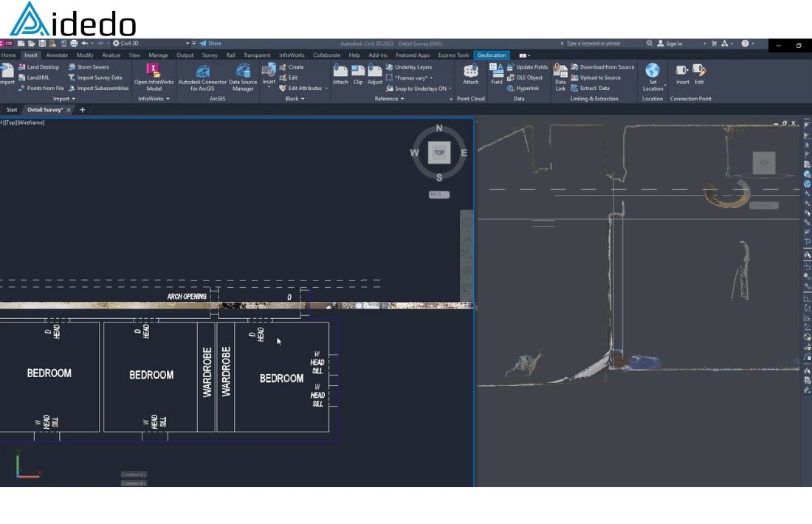Click Land Desktop import icon
This screenshot has height=524, width=812.
tap(21, 67)
